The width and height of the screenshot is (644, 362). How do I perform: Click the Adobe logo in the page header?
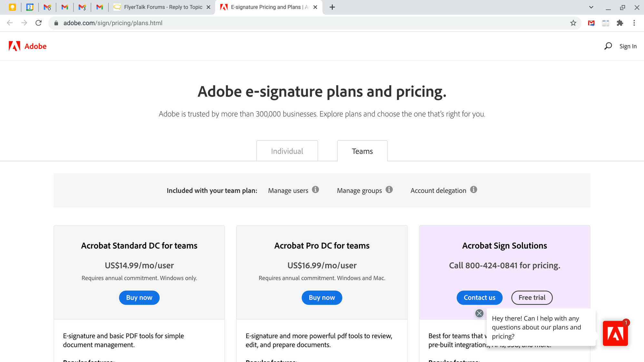[27, 46]
